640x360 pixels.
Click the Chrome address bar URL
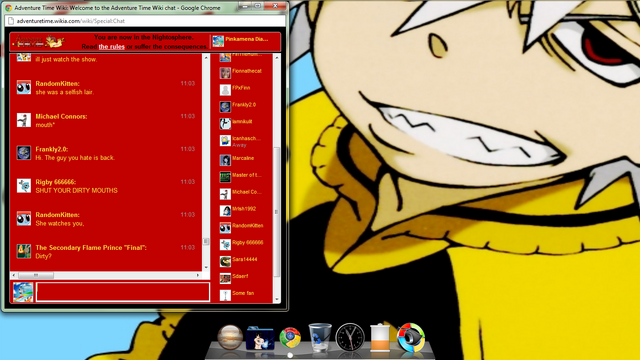(71, 21)
